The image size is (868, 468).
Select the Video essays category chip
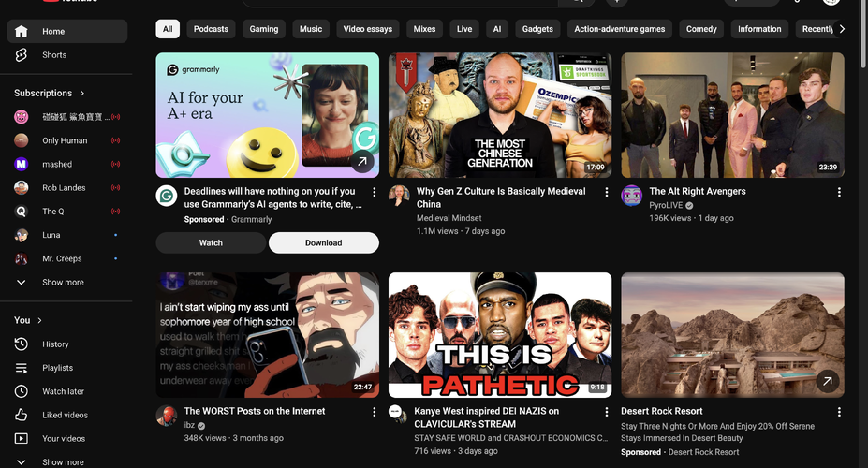coord(368,29)
